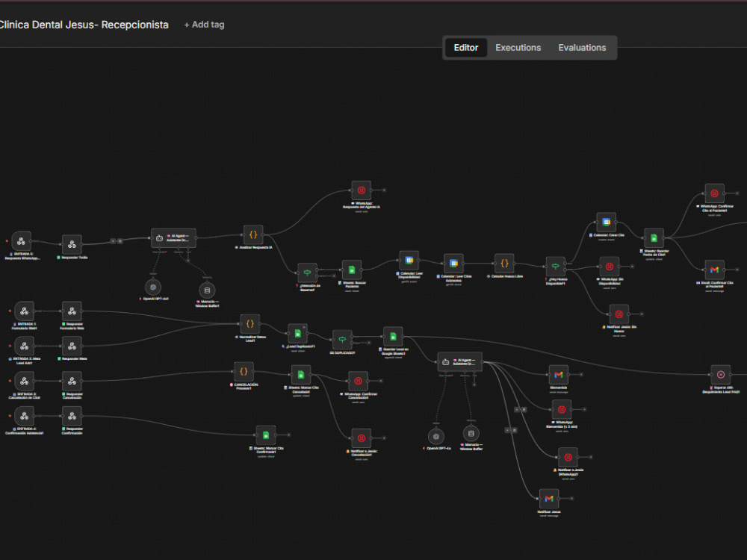
Task: Click plus output of Sheets: Marcar Cita Confirmada
Action: pos(288,435)
